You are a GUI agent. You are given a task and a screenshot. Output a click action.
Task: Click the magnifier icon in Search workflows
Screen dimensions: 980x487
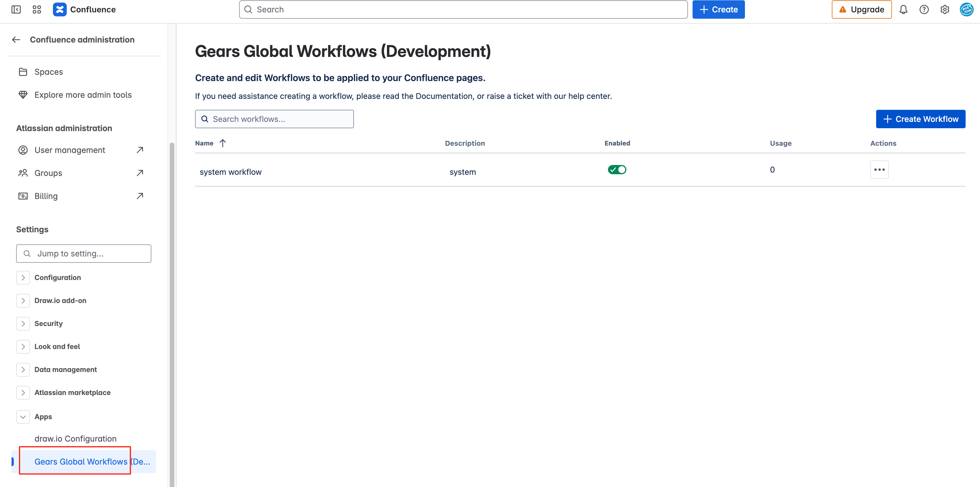205,119
